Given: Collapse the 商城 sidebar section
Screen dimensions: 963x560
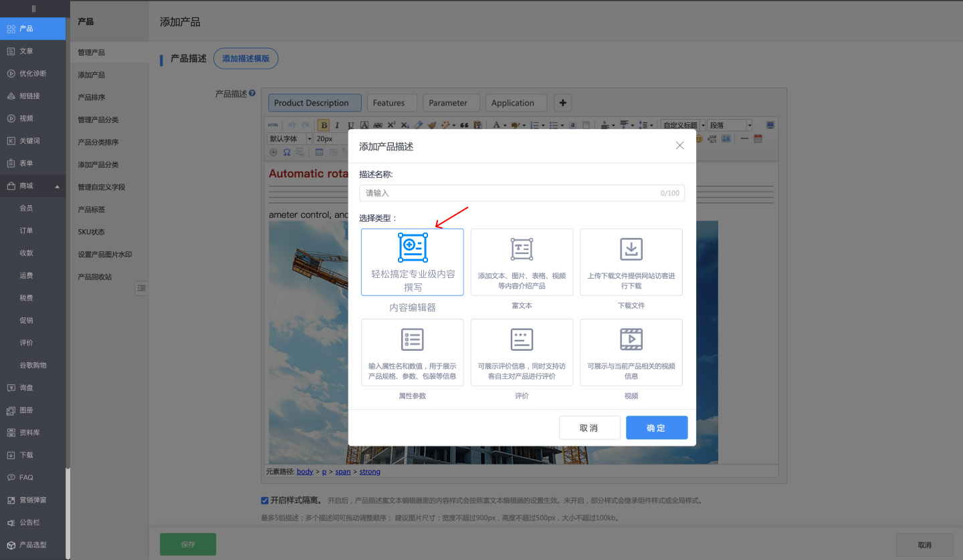Looking at the screenshot, I should (57, 186).
